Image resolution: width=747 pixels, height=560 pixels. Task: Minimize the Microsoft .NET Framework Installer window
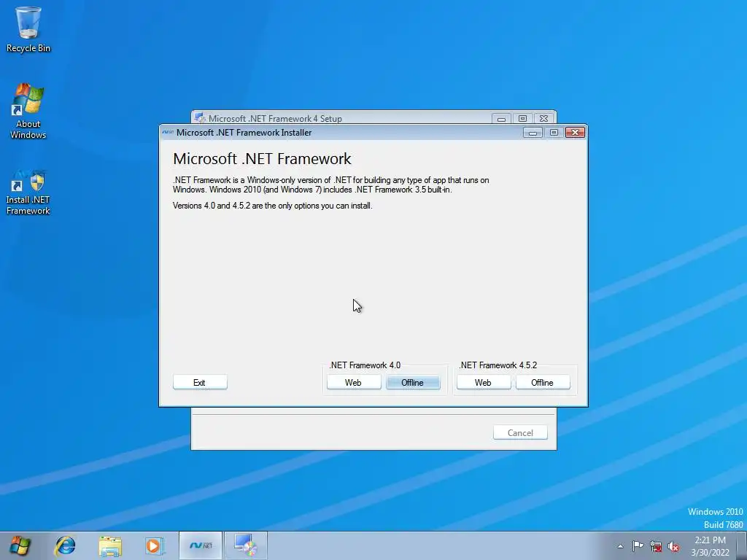533,133
